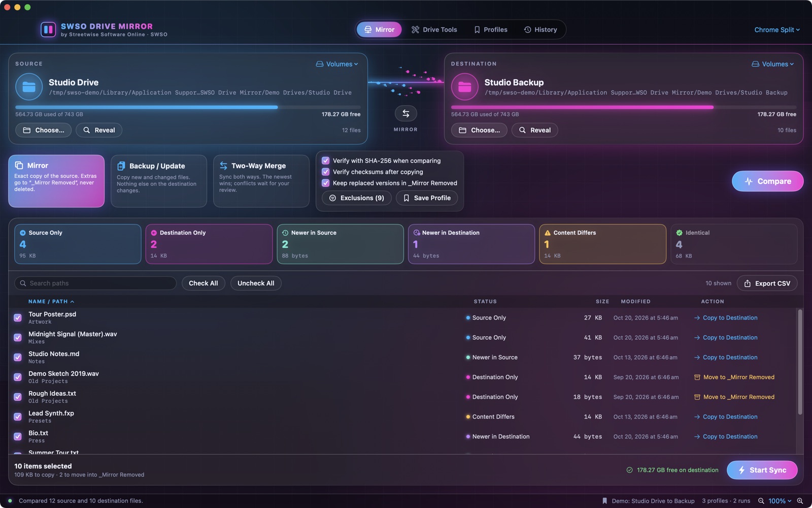This screenshot has height=508, width=812.
Task: Uncheck the Lead Synth.fxp row
Action: (x=18, y=417)
